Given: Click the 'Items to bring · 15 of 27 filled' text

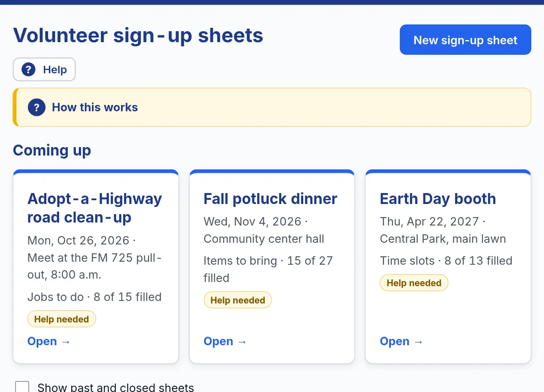Looking at the screenshot, I should (268, 269).
